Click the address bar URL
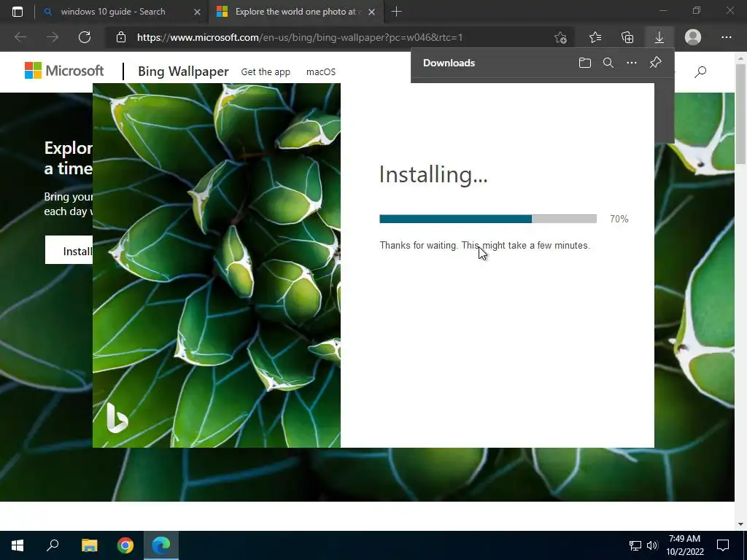The height and width of the screenshot is (560, 747). [300, 37]
